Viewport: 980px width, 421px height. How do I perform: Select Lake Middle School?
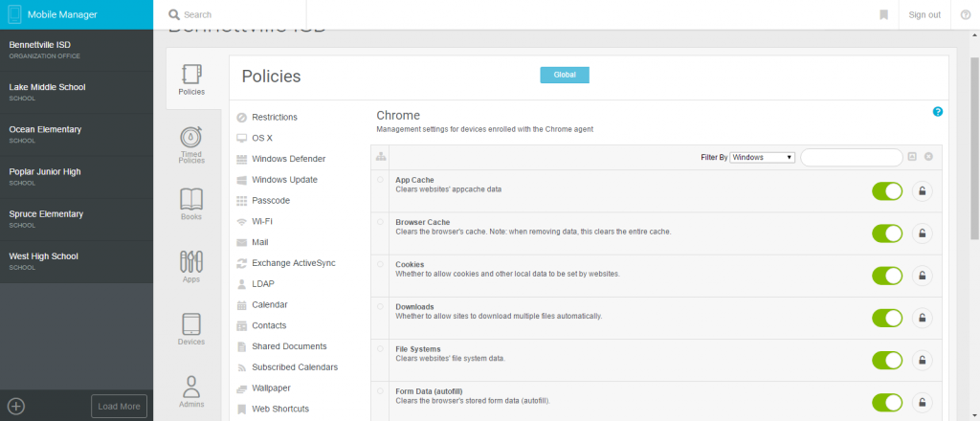point(77,93)
